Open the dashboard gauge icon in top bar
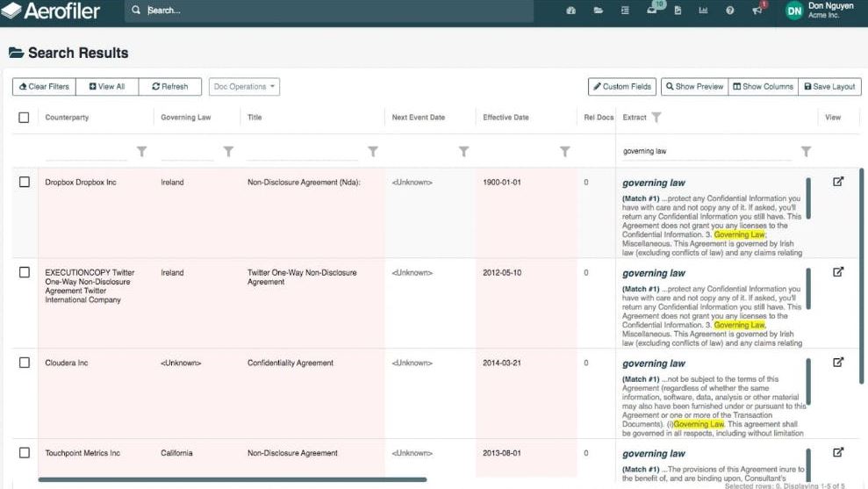868x489 pixels. coord(570,11)
